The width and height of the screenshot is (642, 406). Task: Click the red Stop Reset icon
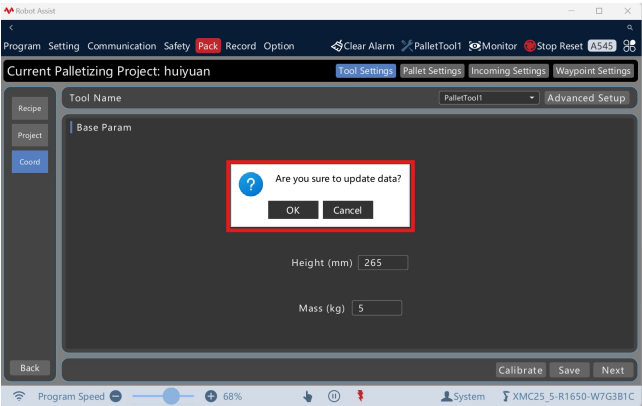(x=530, y=46)
